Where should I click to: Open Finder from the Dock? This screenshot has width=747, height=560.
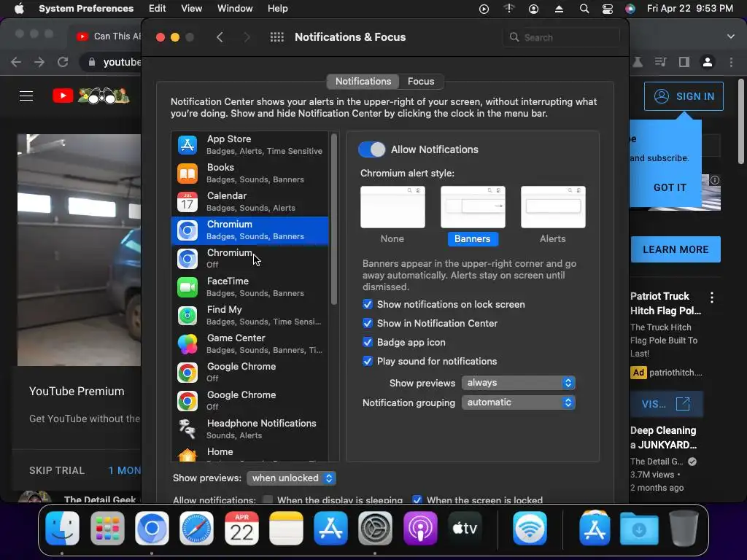[x=63, y=528]
